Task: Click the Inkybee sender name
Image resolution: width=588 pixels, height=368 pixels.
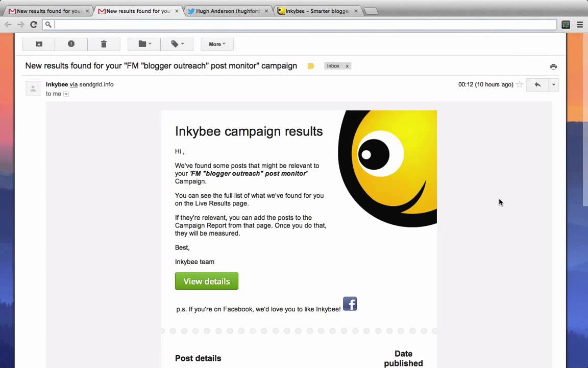Action: click(x=57, y=84)
